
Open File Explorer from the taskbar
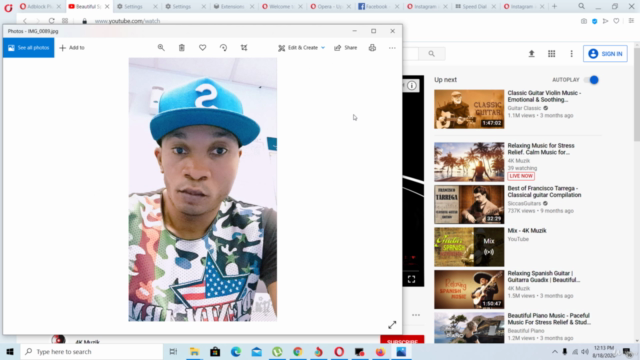tap(194, 351)
